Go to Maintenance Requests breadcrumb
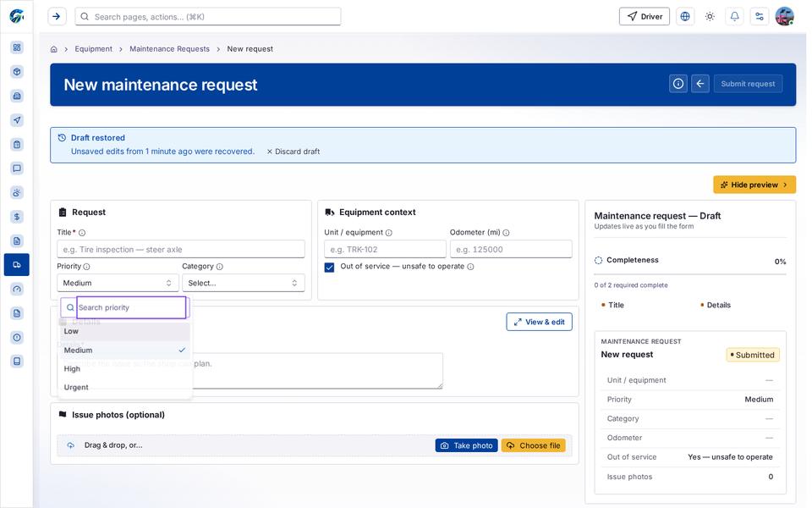This screenshot has height=508, width=812. 169,49
